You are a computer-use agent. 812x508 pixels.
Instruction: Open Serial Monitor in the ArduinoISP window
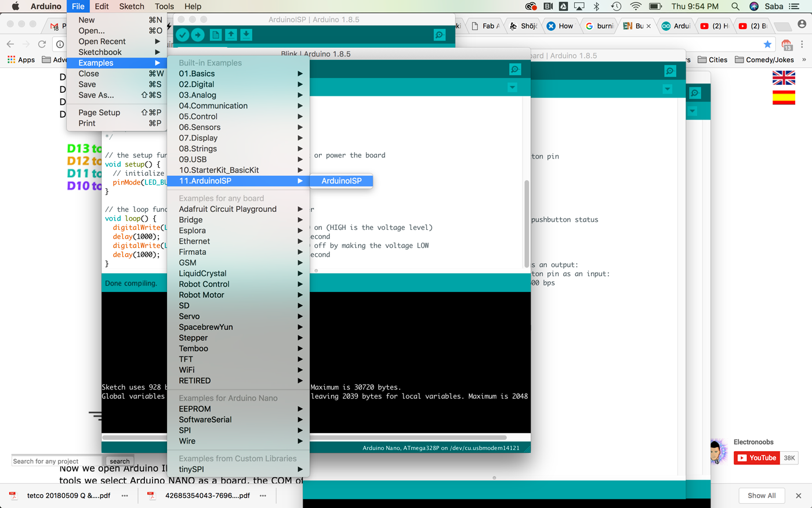point(440,35)
